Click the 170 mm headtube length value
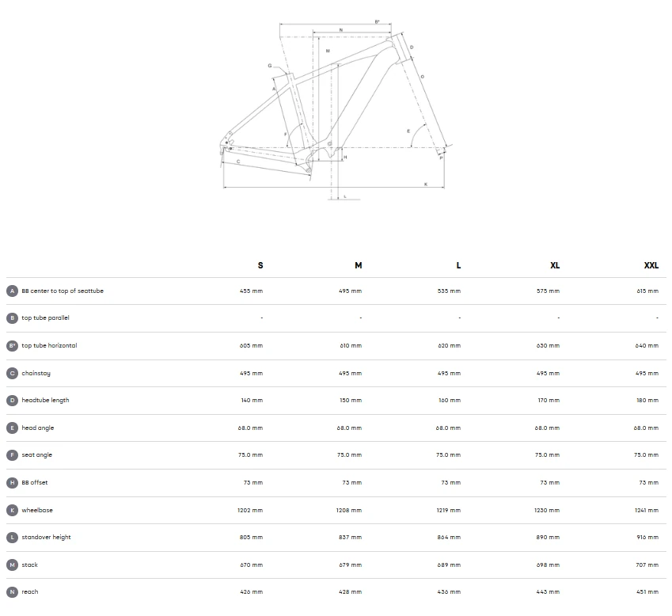672x616 pixels. (549, 401)
